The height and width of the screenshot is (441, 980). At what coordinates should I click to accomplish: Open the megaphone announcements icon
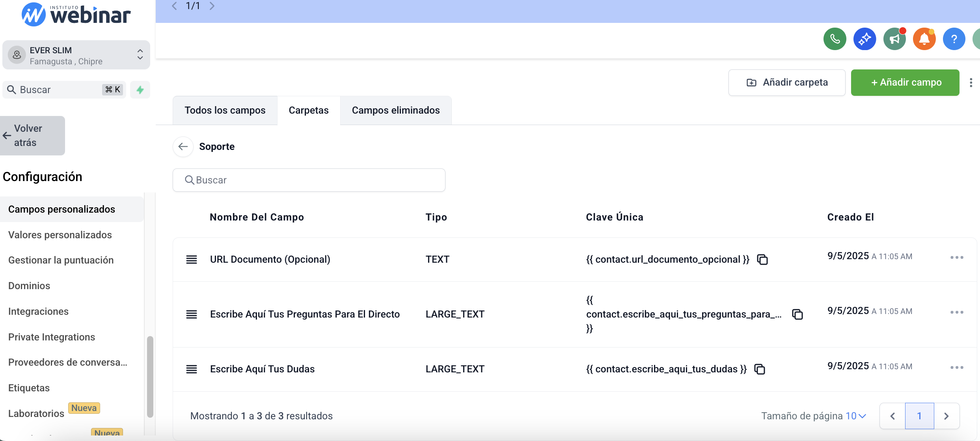tap(894, 39)
